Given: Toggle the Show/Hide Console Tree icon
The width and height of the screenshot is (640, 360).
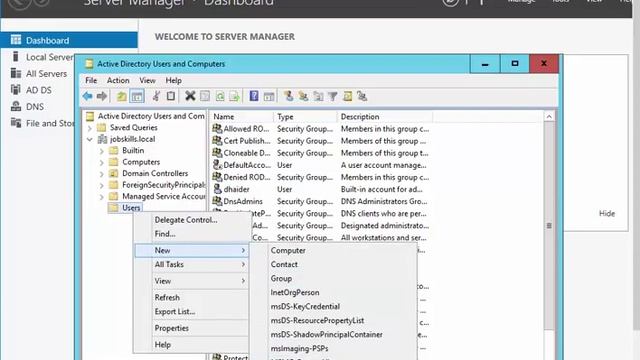Looking at the screenshot, I should tap(137, 96).
